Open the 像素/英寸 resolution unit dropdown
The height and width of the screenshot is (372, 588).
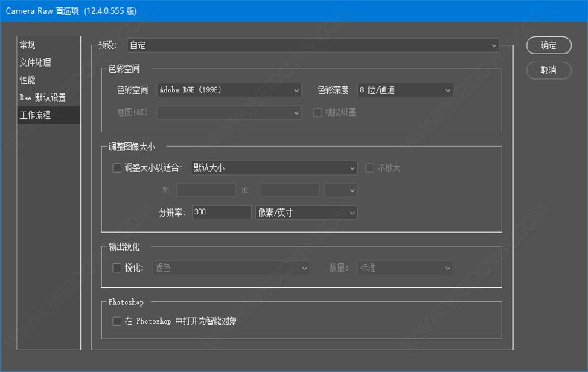coord(307,213)
